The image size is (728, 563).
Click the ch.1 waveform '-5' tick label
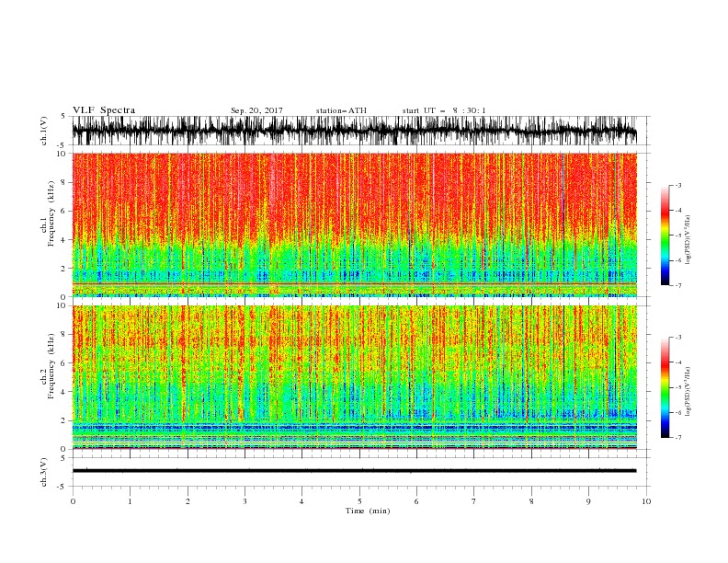(x=63, y=145)
